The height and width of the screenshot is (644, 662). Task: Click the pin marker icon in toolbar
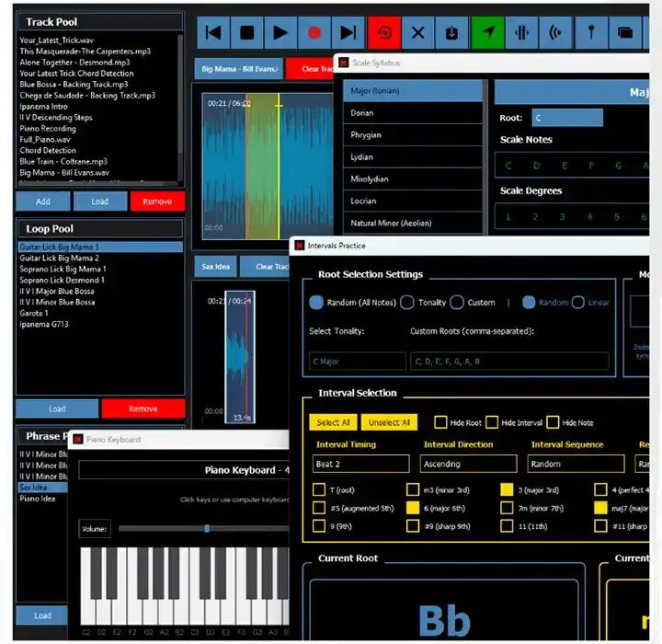(x=591, y=32)
